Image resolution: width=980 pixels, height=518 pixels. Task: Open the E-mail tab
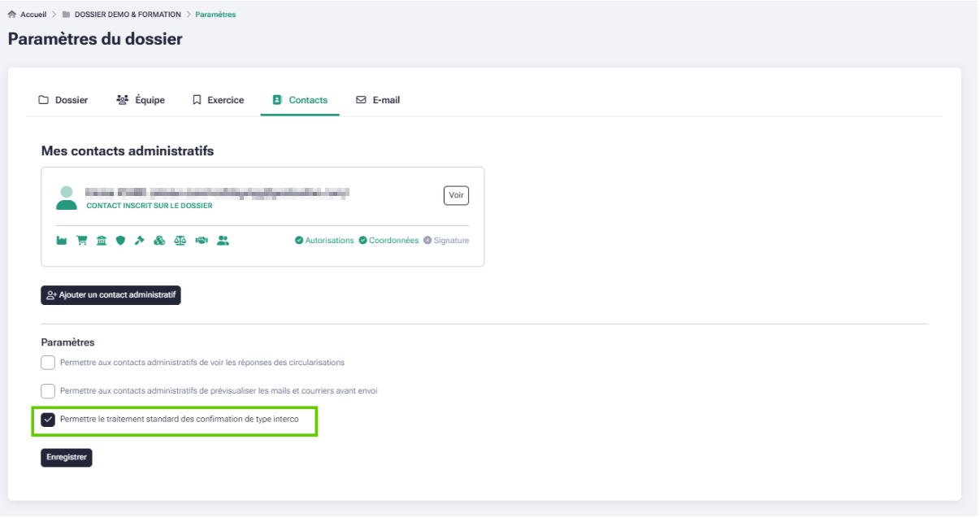point(378,100)
